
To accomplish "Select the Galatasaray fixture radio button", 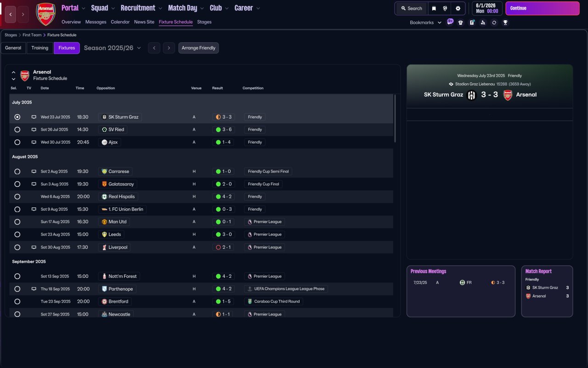I will click(x=17, y=184).
